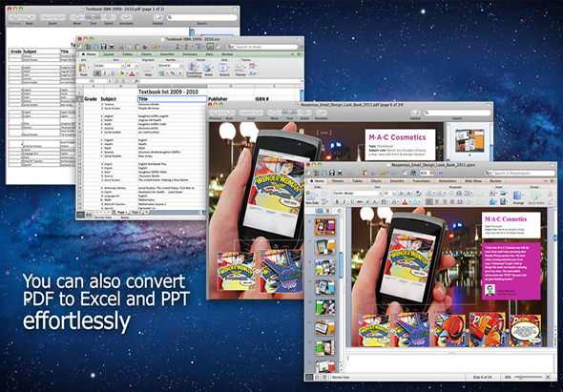Select the first slide thumbnail in PowerPoint pane
Screen dimensions: 563x392
point(325,227)
